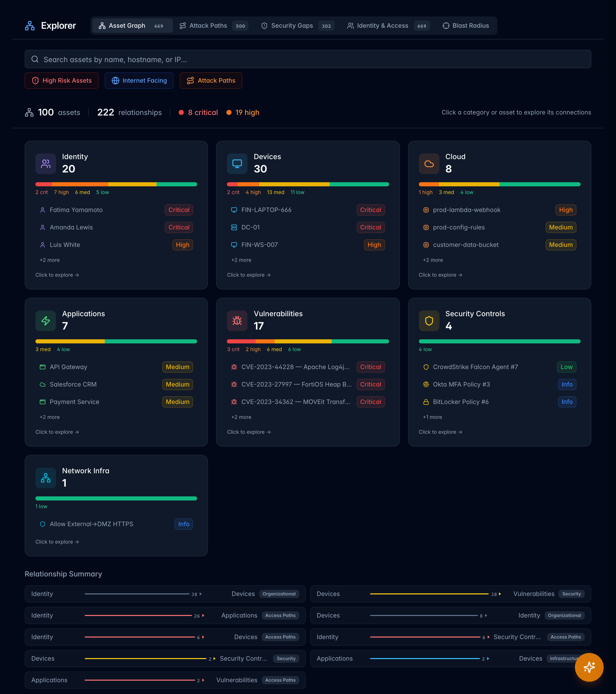This screenshot has width=616, height=694.
Task: Click 'Click to explore' in Vulnerabilities card
Action: [x=248, y=432]
